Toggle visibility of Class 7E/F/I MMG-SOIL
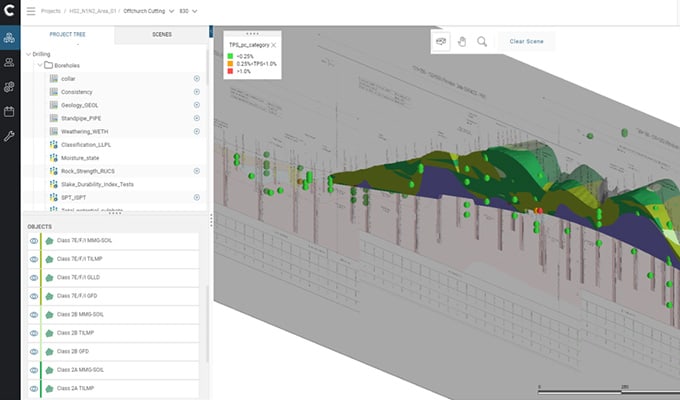This screenshot has width=680, height=400. (x=33, y=241)
